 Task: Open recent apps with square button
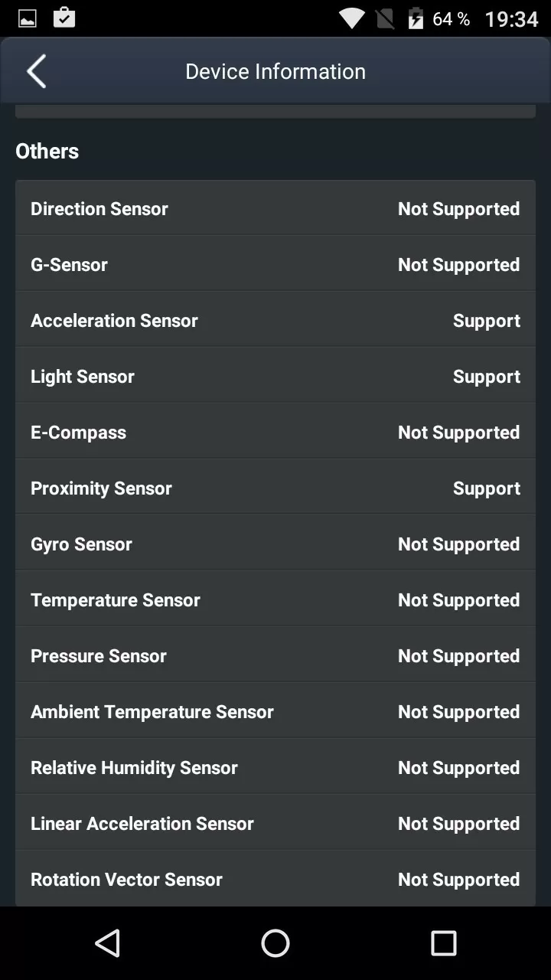coord(443,943)
